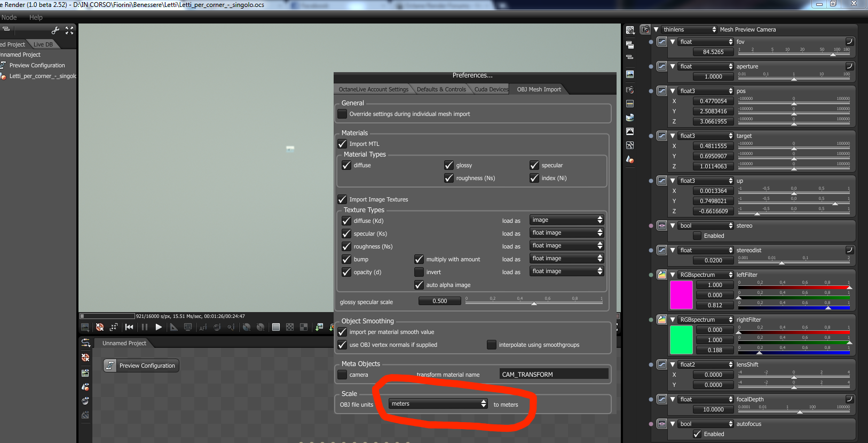The width and height of the screenshot is (868, 443).
Task: Enable the camera meta object checkbox
Action: tap(343, 375)
